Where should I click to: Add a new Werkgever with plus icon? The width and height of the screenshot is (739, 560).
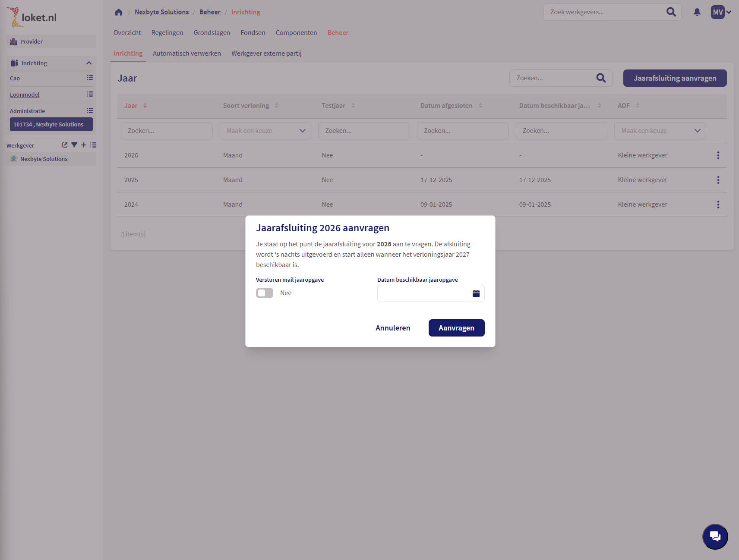click(x=84, y=145)
